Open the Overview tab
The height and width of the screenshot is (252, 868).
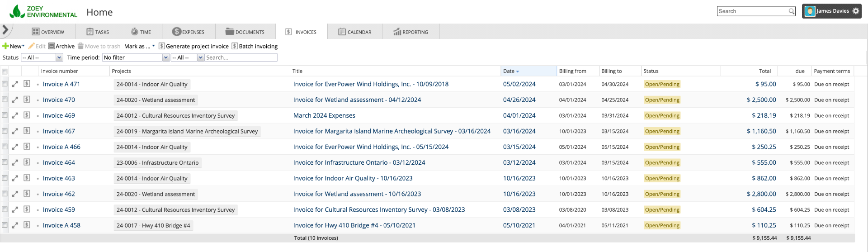(x=48, y=32)
